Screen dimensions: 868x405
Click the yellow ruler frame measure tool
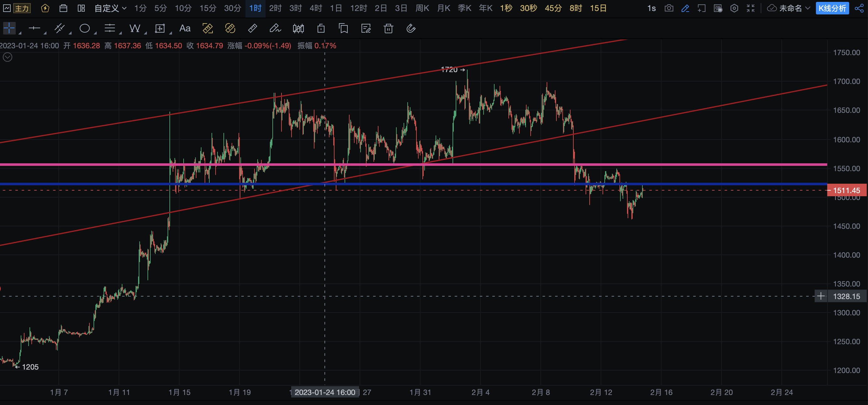coord(207,28)
